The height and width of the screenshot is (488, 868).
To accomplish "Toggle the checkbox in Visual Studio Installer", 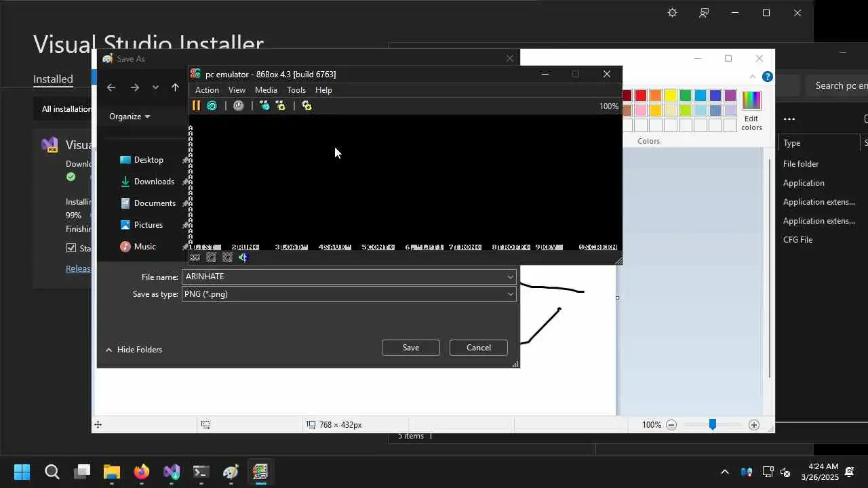I will pos(71,248).
